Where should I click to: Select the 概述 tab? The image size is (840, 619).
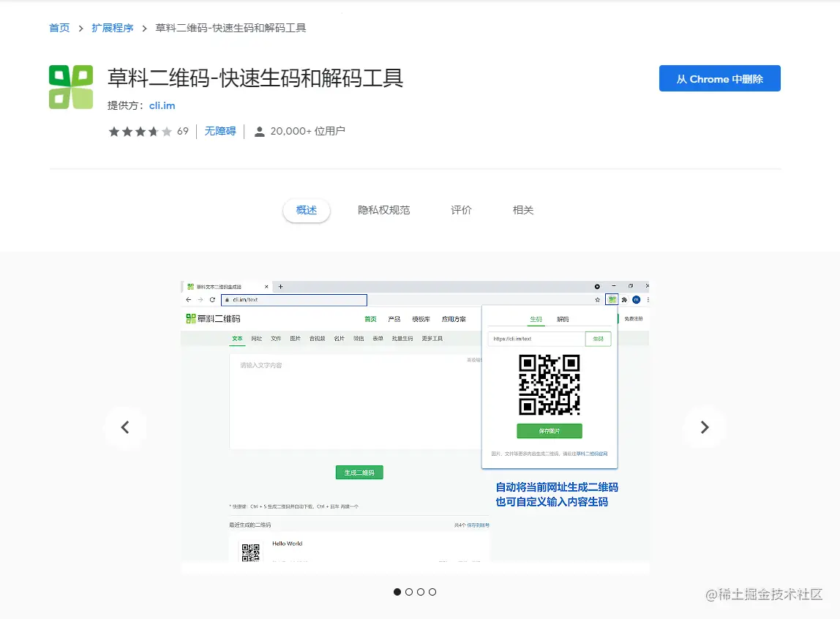pyautogui.click(x=307, y=210)
